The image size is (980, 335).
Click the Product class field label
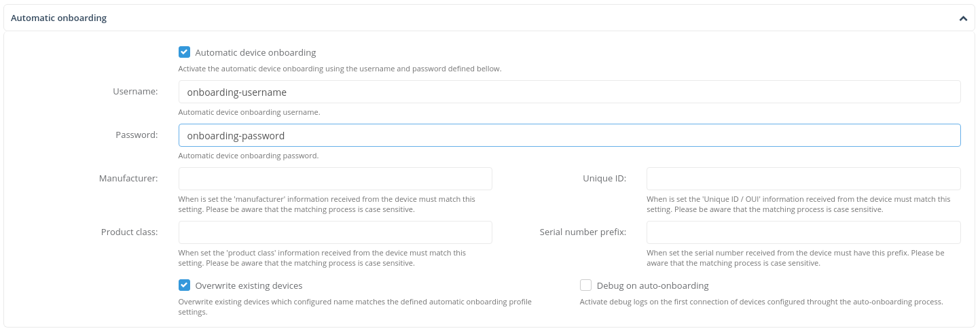coord(129,232)
